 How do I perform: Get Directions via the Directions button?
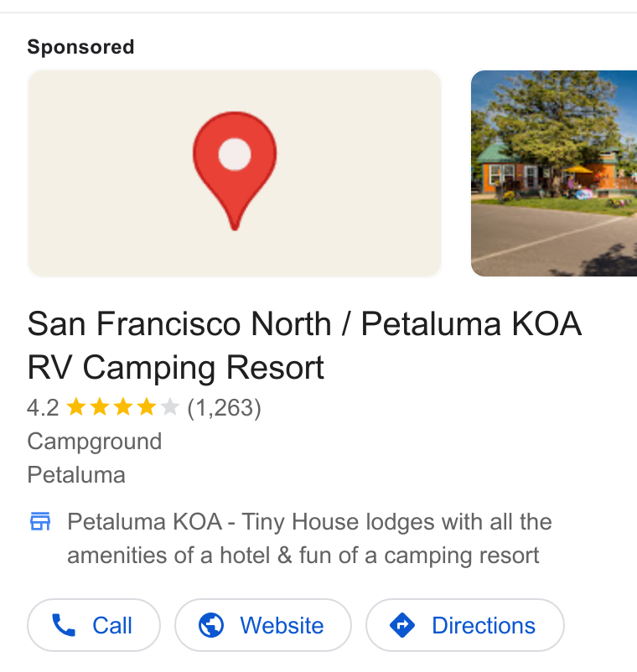point(464,625)
